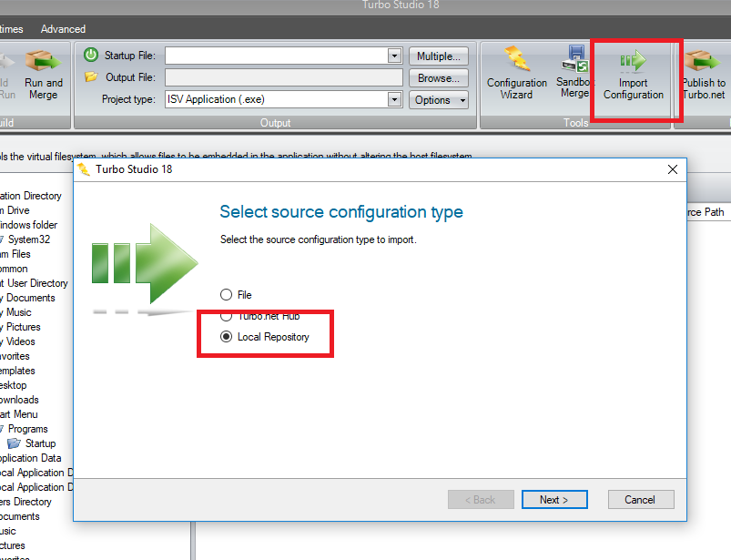Click the Output File input field
The image size is (731, 560).
point(283,77)
